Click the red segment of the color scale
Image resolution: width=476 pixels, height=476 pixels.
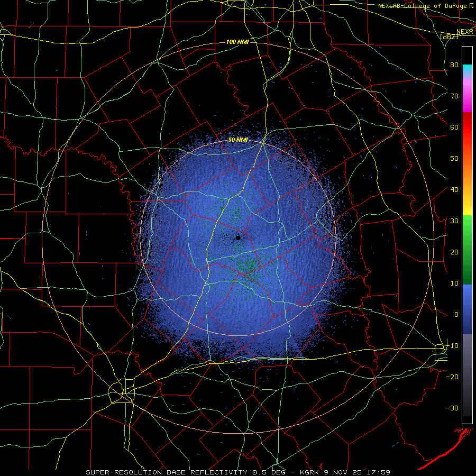[467, 127]
